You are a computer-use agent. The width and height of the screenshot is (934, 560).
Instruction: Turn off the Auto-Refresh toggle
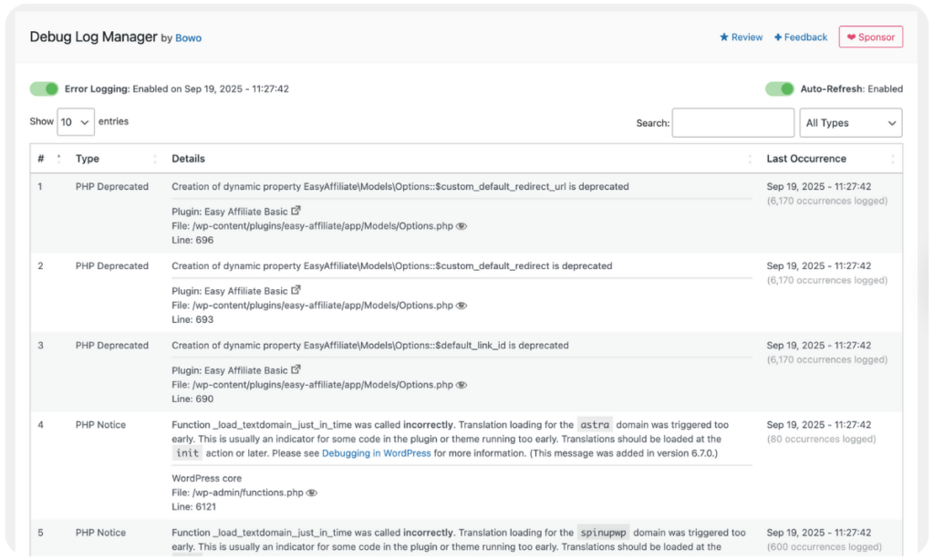(778, 88)
